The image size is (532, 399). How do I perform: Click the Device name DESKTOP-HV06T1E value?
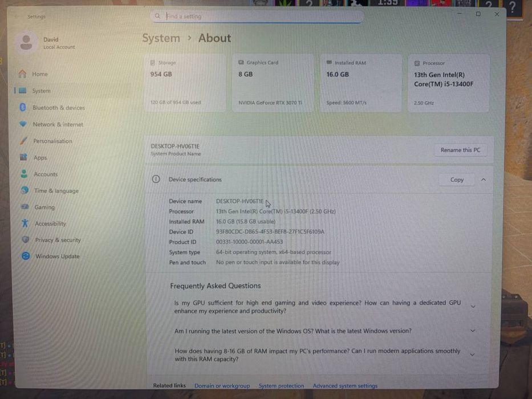coord(240,201)
